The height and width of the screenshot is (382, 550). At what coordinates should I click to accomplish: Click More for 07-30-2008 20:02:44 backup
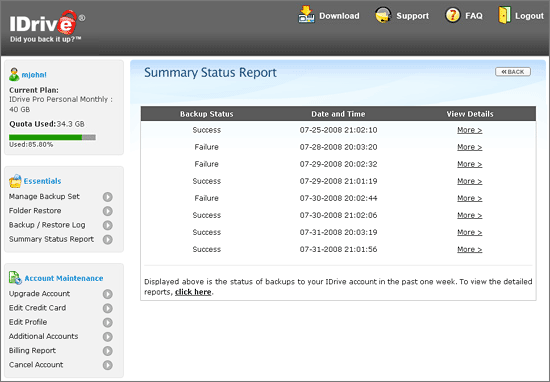pyautogui.click(x=470, y=198)
